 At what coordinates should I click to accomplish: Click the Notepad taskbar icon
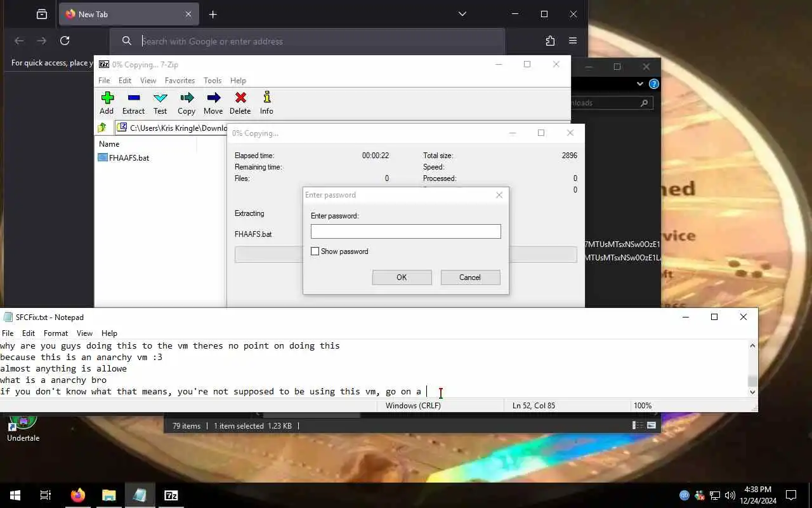pyautogui.click(x=140, y=495)
